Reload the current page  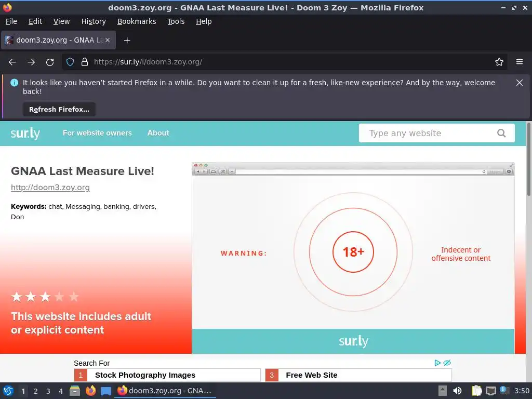point(50,62)
